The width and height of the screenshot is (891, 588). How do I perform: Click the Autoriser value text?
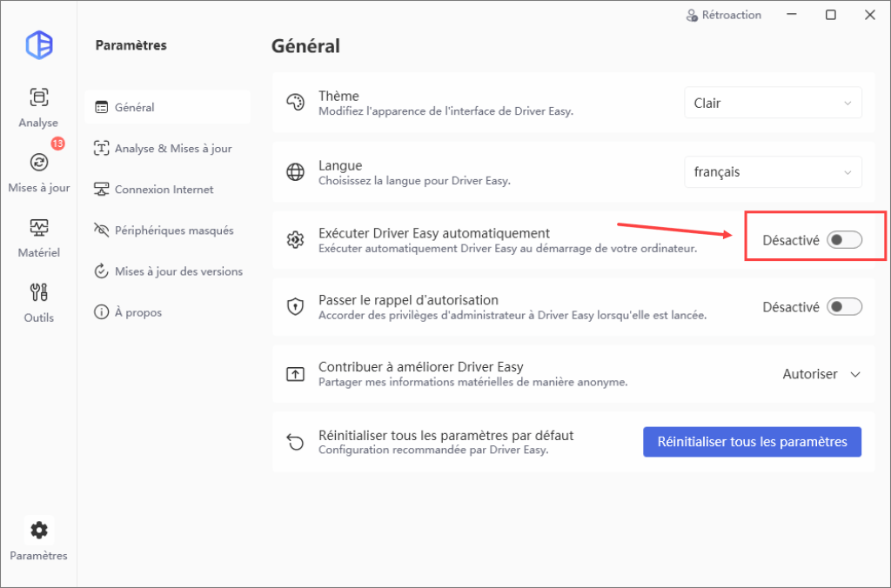810,374
